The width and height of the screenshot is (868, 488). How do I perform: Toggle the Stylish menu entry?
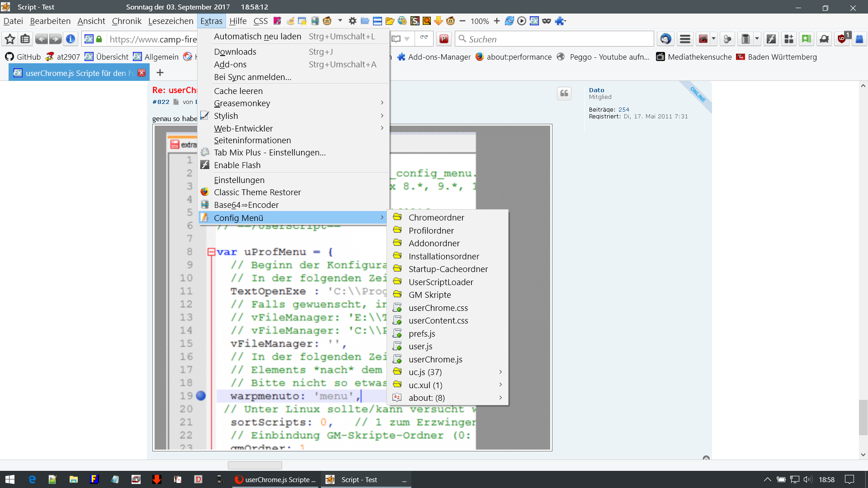pos(226,116)
